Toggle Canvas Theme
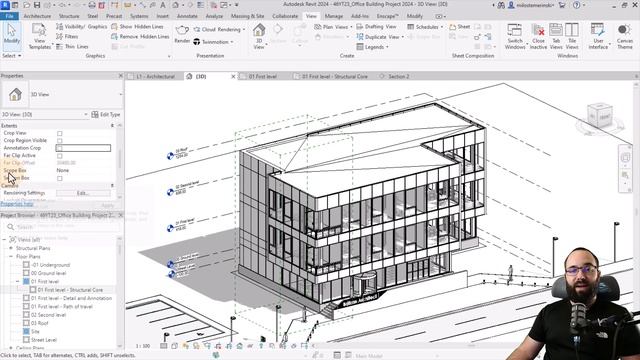 click(624, 36)
